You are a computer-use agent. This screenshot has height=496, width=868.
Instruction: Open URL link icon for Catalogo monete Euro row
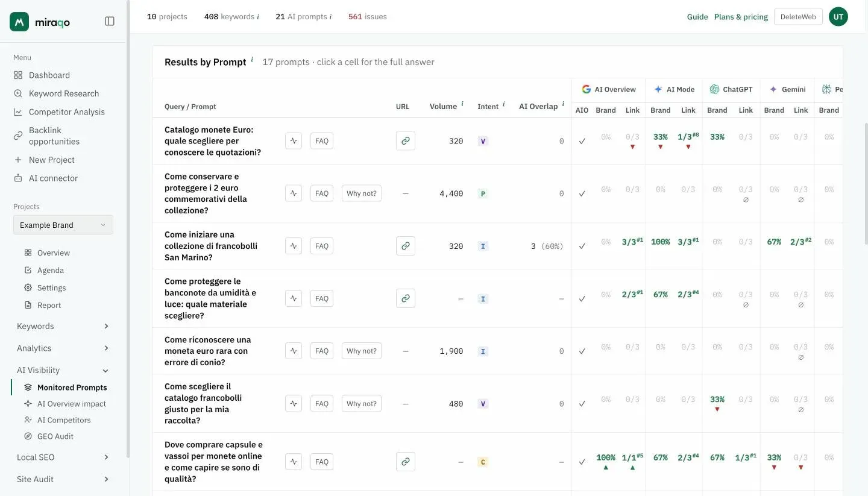click(x=406, y=141)
